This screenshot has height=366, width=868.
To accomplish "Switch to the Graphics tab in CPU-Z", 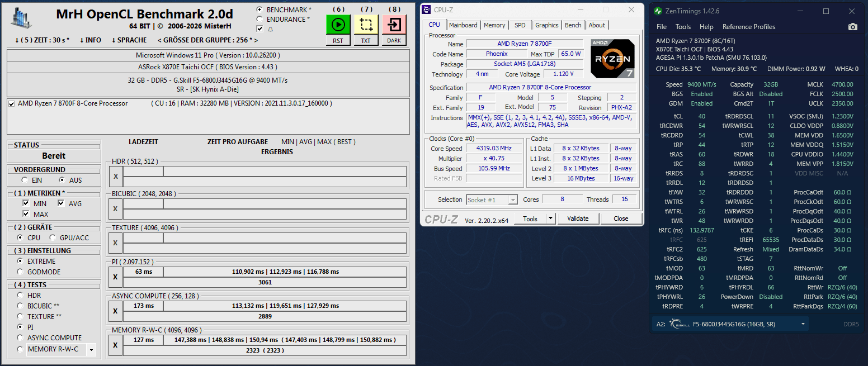I will click(x=546, y=25).
